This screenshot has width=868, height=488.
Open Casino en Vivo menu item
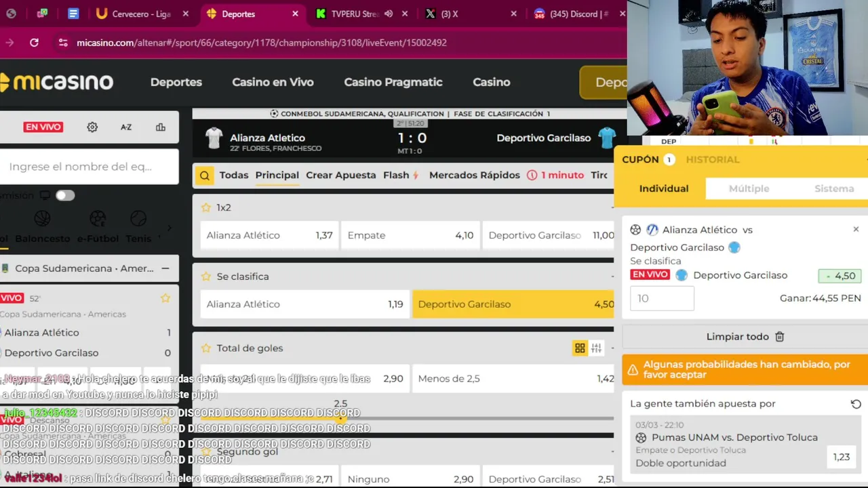[x=273, y=82]
